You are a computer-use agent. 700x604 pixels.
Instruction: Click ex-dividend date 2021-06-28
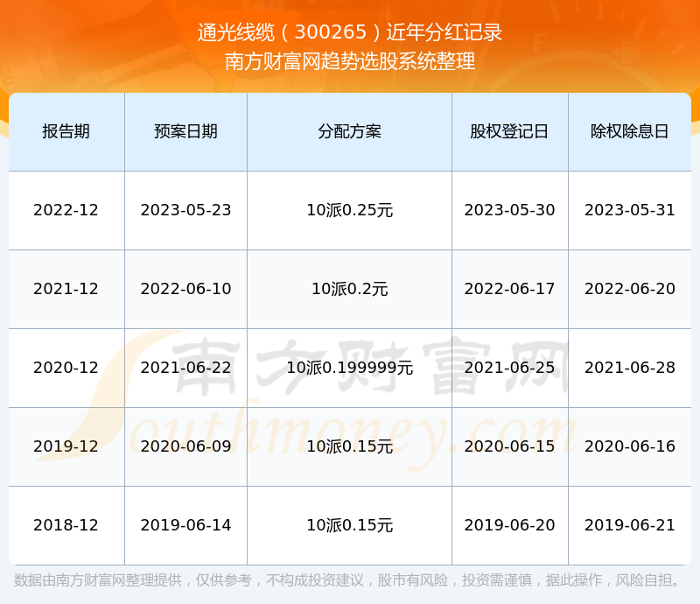pos(629,368)
